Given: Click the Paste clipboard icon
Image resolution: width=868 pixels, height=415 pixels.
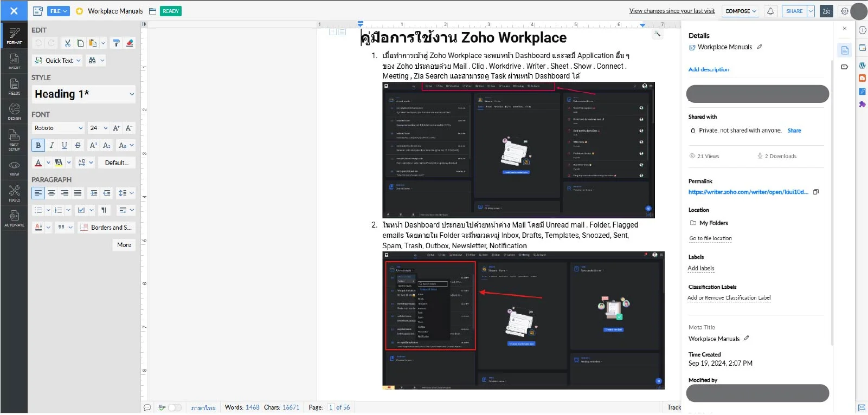Looking at the screenshot, I should (93, 43).
